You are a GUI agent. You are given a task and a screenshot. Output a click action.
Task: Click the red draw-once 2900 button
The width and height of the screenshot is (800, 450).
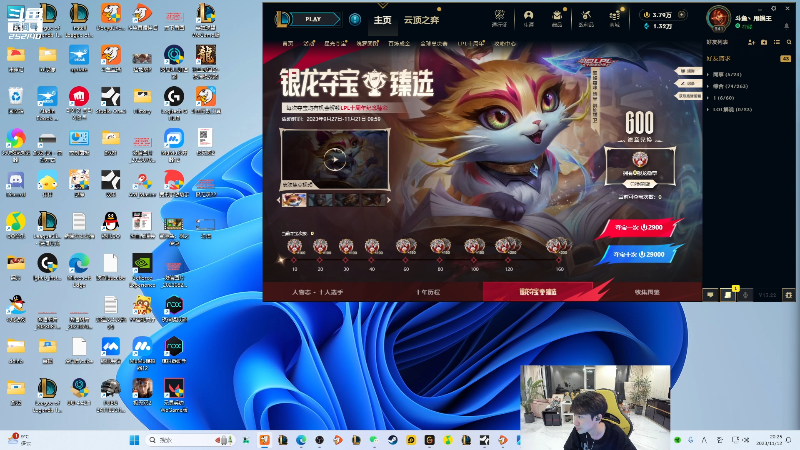[639, 228]
